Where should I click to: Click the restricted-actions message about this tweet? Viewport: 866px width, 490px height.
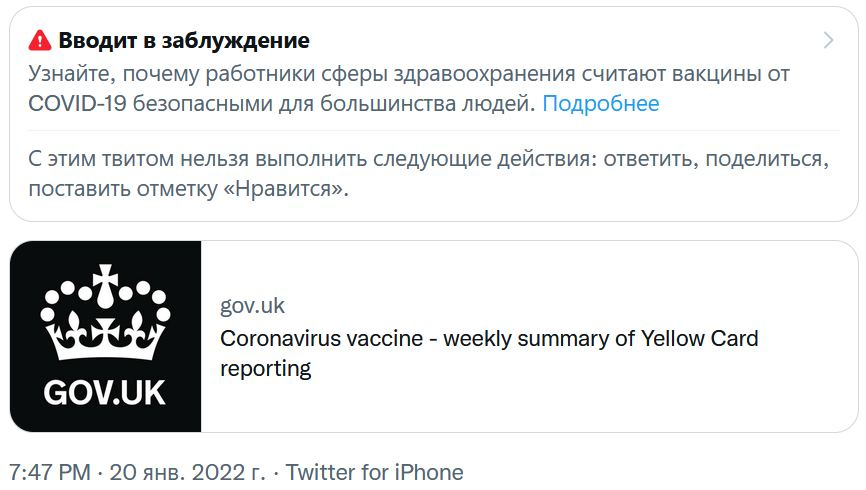[429, 173]
